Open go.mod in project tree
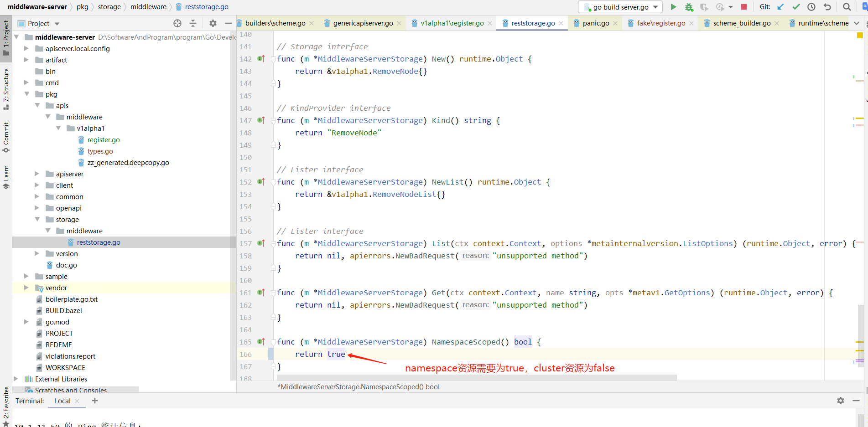The height and width of the screenshot is (427, 868). (57, 322)
